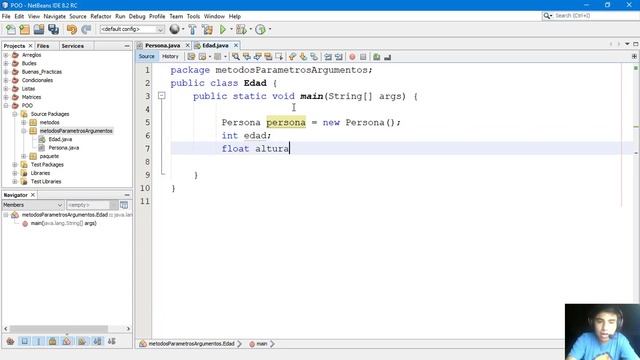This screenshot has height=360, width=640.
Task: Expand the Arreglos project node
Action: (x=6, y=55)
